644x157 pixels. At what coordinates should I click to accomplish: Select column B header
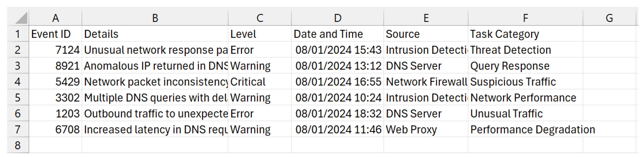click(x=155, y=18)
